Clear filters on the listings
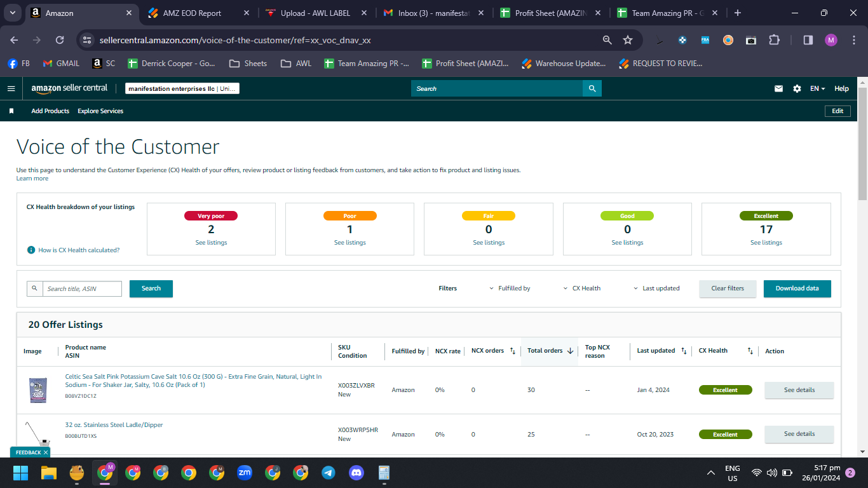868x488 pixels. 728,288
